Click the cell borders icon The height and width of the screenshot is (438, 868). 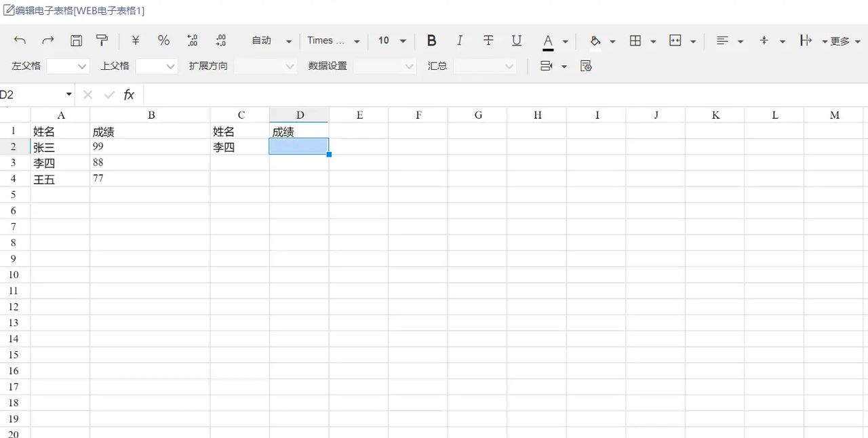click(x=635, y=41)
